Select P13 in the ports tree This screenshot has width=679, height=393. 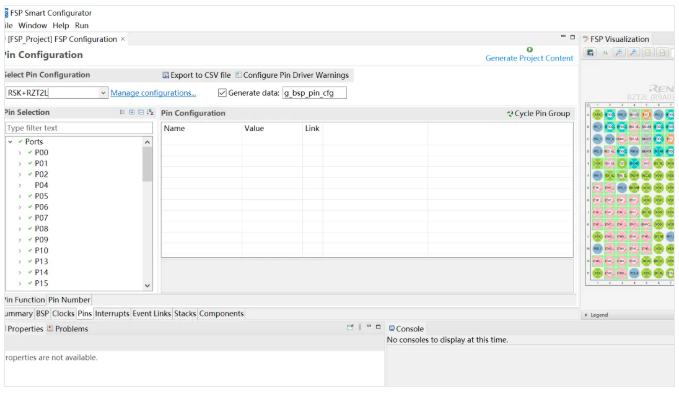(x=41, y=261)
